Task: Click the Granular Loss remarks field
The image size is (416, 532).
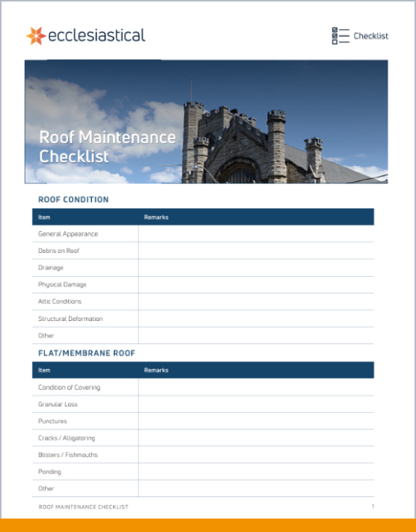Action: 256,404
